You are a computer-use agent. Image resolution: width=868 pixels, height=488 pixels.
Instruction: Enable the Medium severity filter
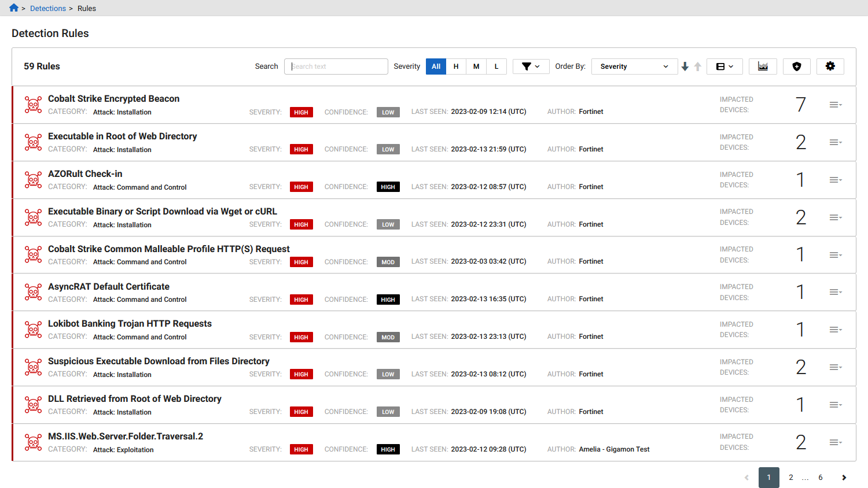pyautogui.click(x=476, y=66)
